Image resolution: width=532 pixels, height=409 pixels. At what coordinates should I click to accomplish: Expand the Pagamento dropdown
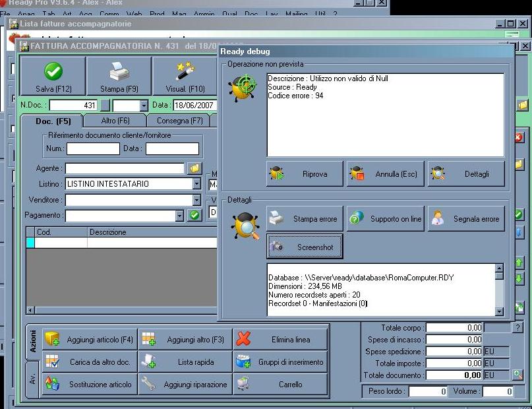pyautogui.click(x=179, y=215)
